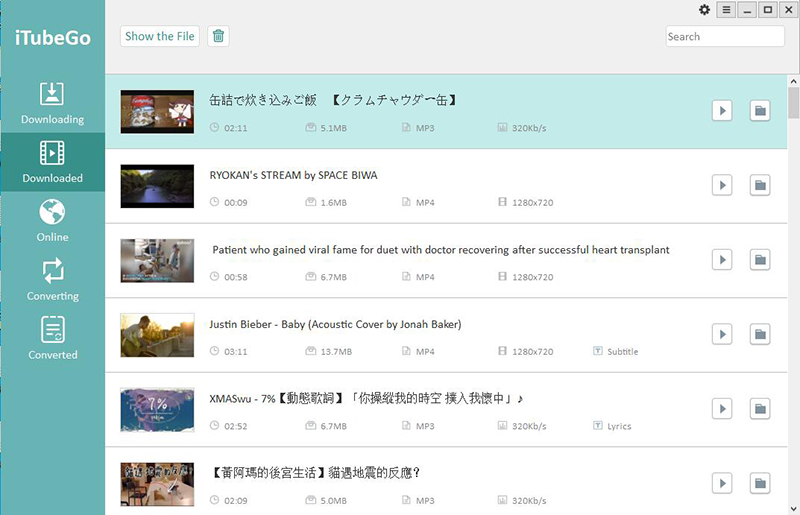Play the heart transplant patient video

coord(722,260)
